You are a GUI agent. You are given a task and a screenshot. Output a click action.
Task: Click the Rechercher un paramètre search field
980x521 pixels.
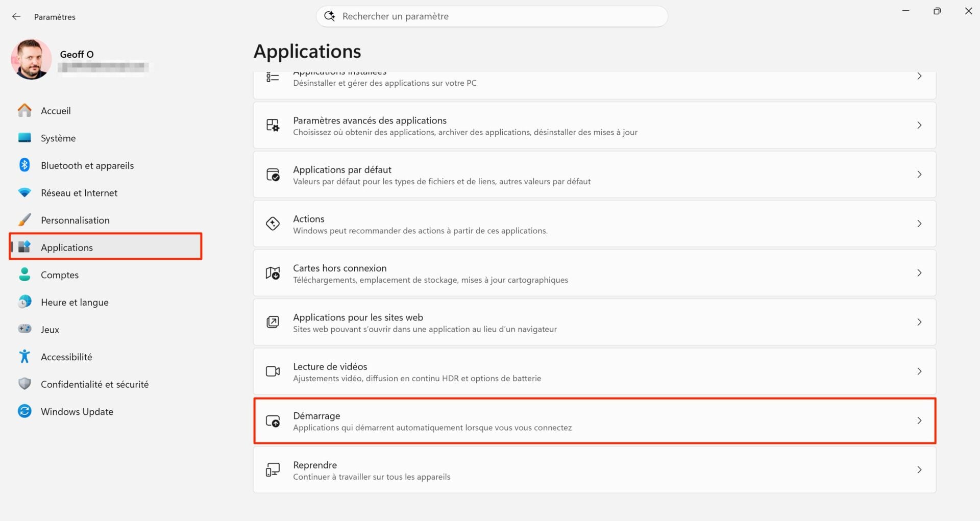click(x=492, y=16)
